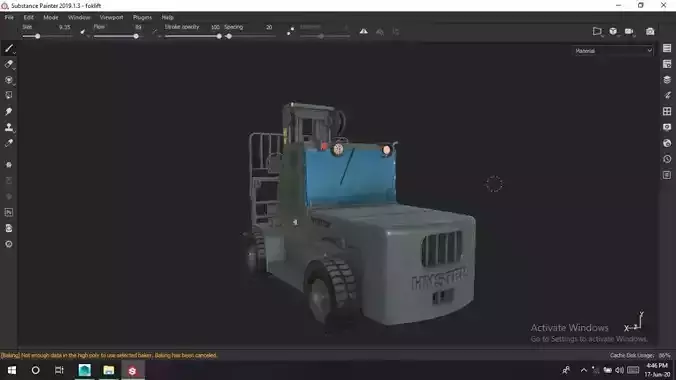The height and width of the screenshot is (380, 676).
Task: Open the Shader Settings sphere icon
Action: (x=667, y=143)
